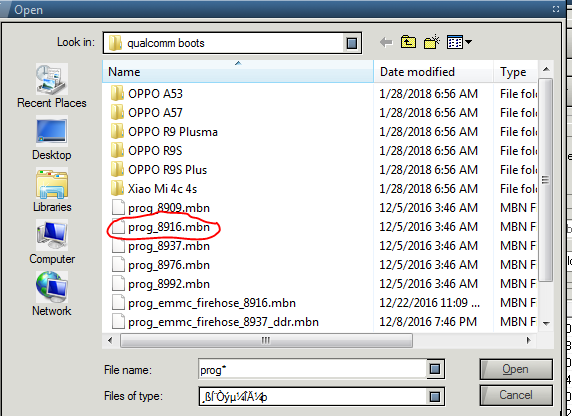This screenshot has height=416, width=572.
Task: Go back using the back arrow icon
Action: click(386, 43)
